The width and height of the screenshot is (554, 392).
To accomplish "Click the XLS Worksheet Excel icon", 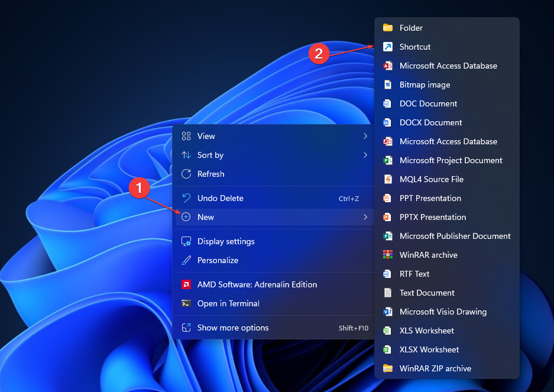I will [388, 331].
